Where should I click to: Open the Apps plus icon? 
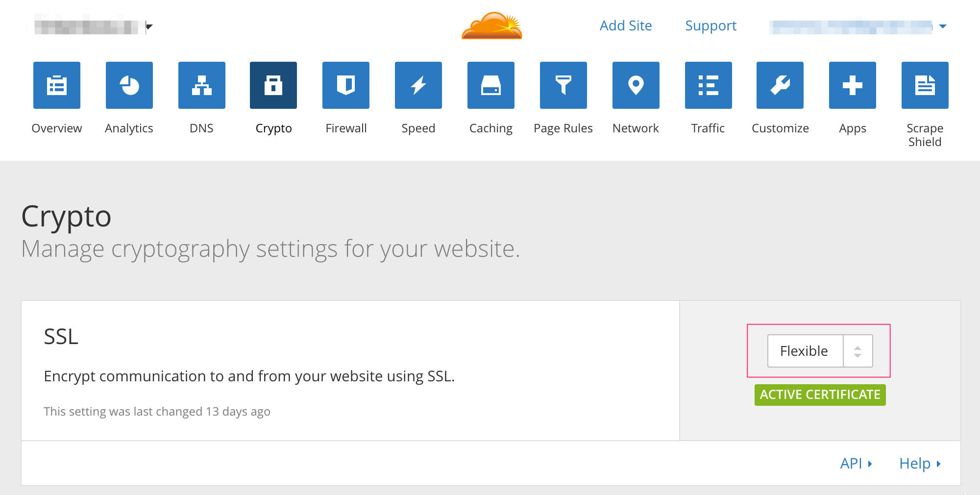tap(853, 85)
